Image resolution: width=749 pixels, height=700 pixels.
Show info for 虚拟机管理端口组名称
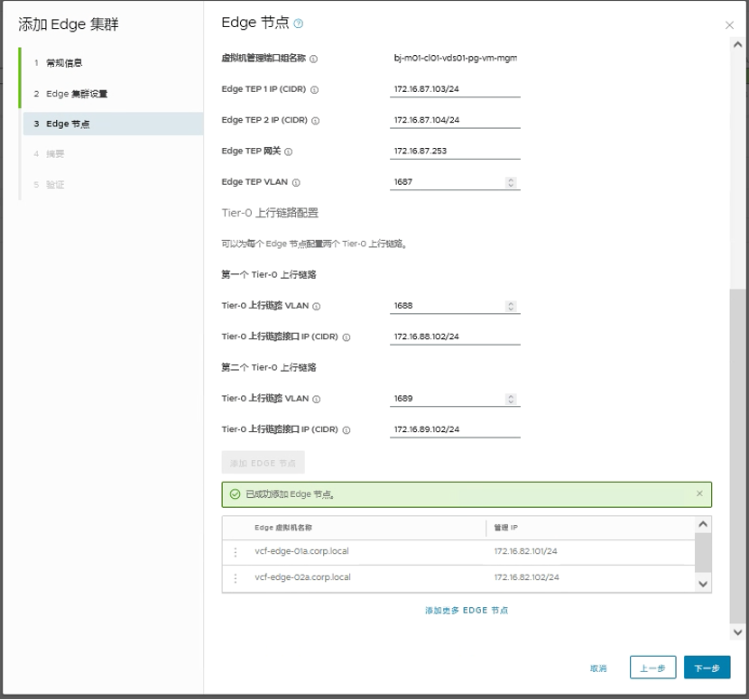pos(313,60)
